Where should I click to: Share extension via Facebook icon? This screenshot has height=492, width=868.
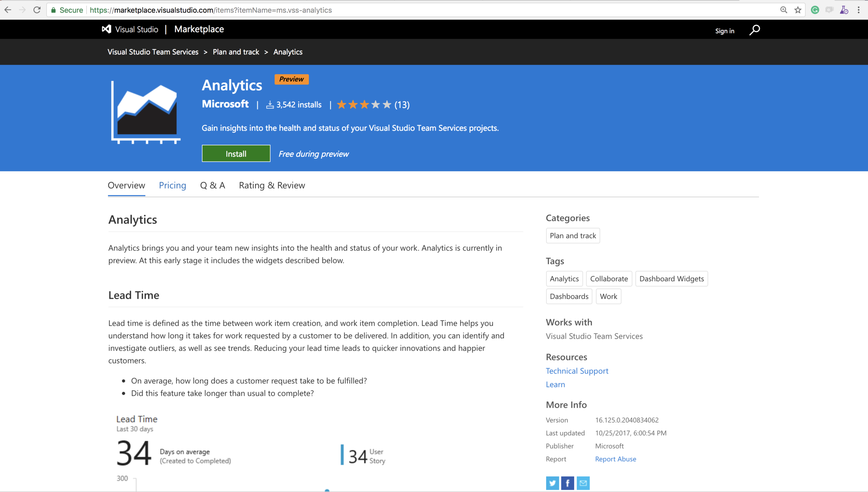567,483
